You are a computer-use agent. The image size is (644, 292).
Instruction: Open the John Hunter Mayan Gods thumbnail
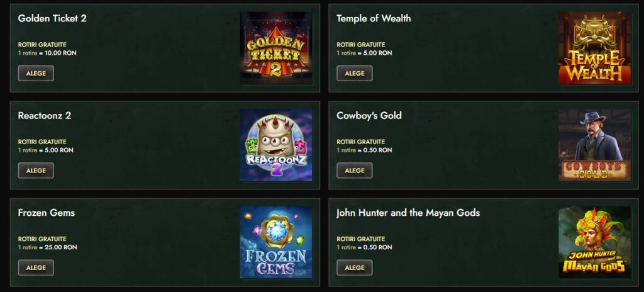point(595,242)
